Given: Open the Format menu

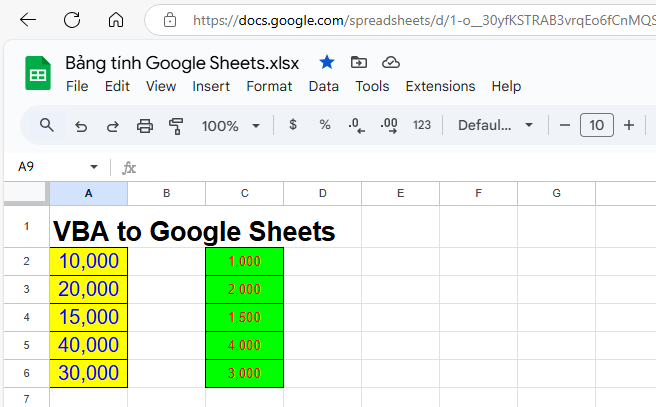Looking at the screenshot, I should pyautogui.click(x=269, y=86).
